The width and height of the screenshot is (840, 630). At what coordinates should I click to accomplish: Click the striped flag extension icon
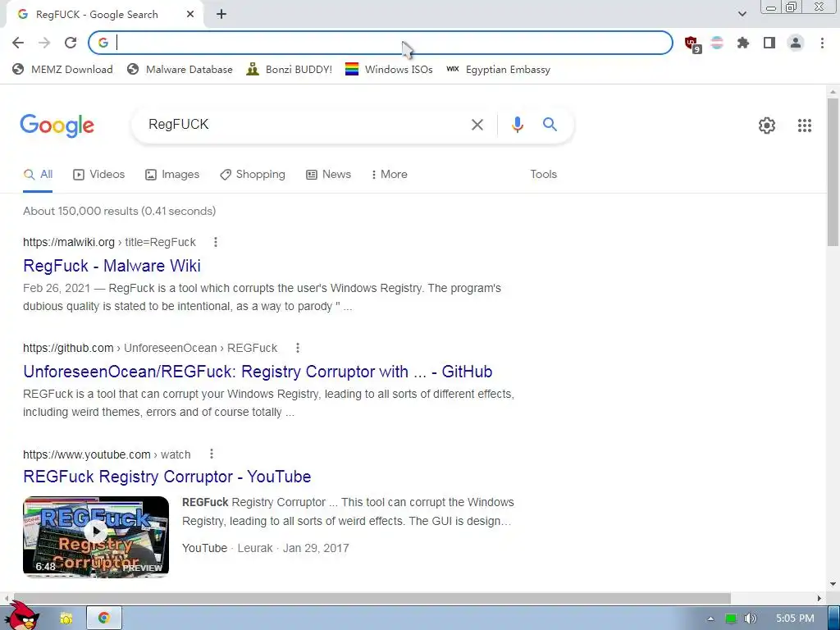(717, 43)
